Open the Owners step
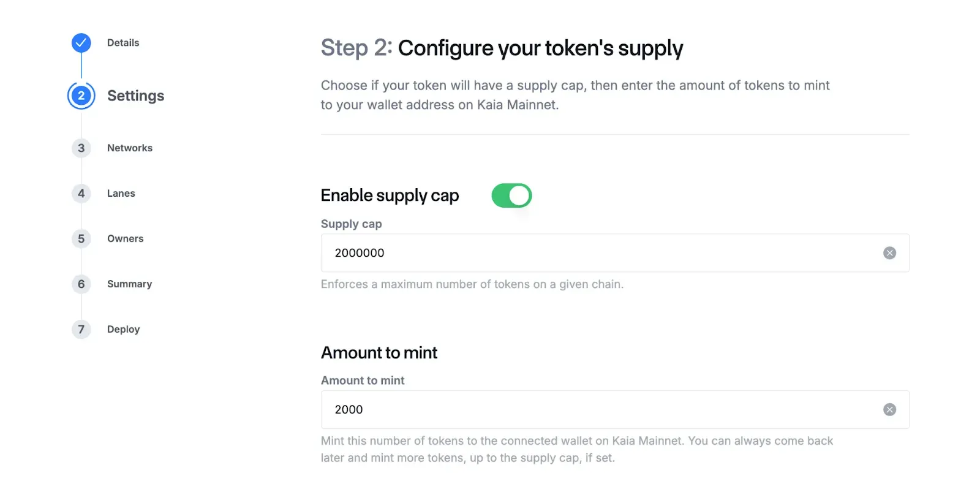 [x=125, y=239]
